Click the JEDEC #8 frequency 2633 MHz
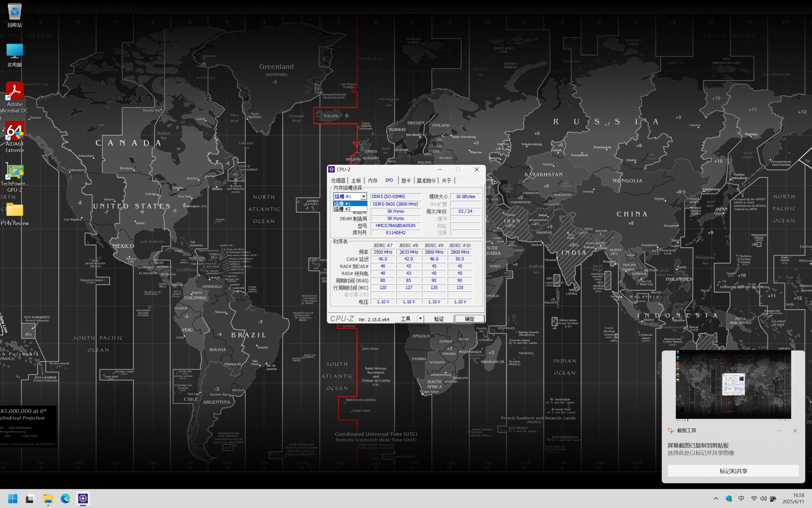The width and height of the screenshot is (812, 508). click(x=409, y=252)
